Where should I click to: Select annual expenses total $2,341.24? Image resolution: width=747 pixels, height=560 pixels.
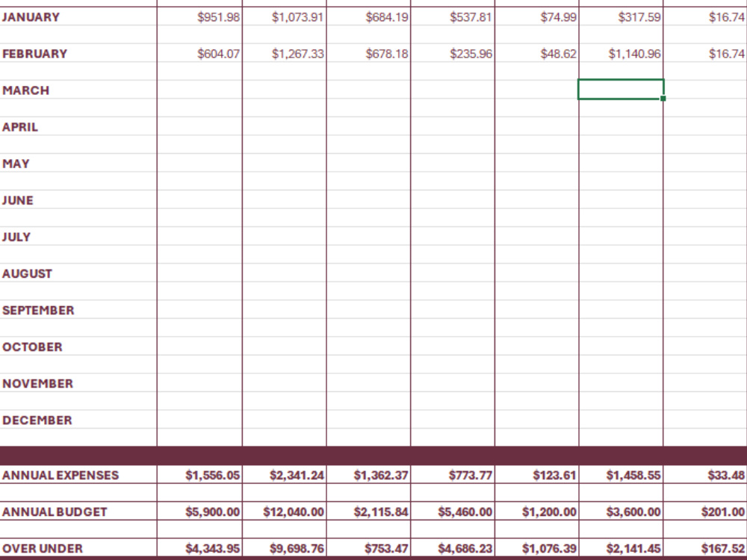click(285, 475)
